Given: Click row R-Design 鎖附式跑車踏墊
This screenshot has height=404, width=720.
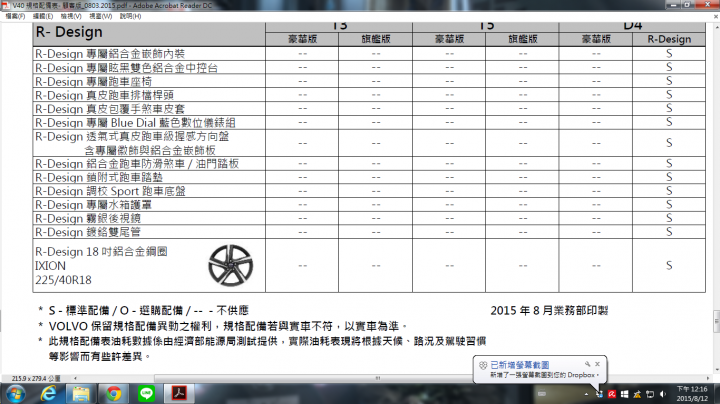Looking at the screenshot, I should click(369, 177).
